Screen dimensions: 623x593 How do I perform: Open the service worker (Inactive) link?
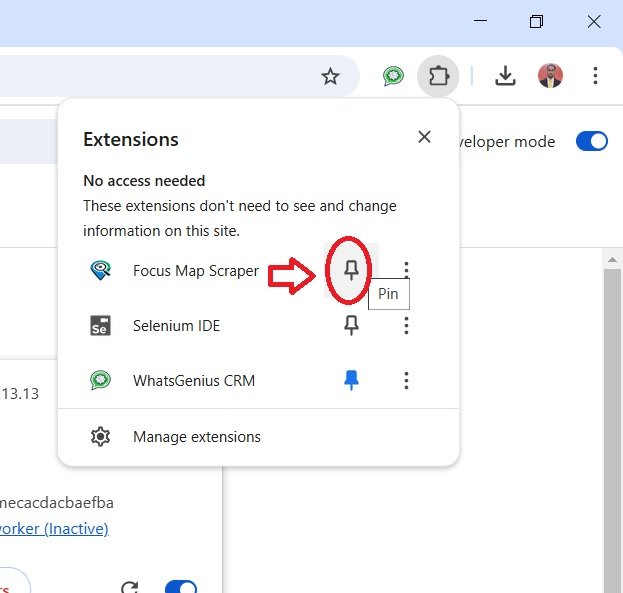tap(54, 529)
